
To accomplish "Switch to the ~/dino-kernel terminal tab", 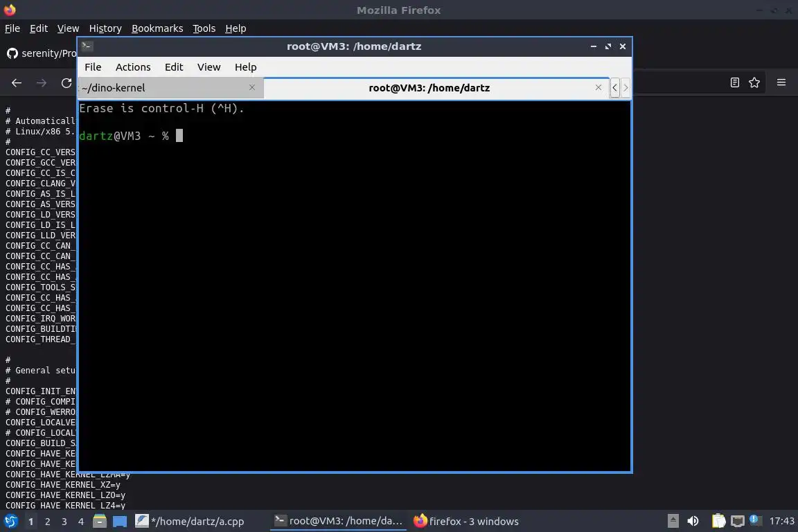I will [171, 87].
